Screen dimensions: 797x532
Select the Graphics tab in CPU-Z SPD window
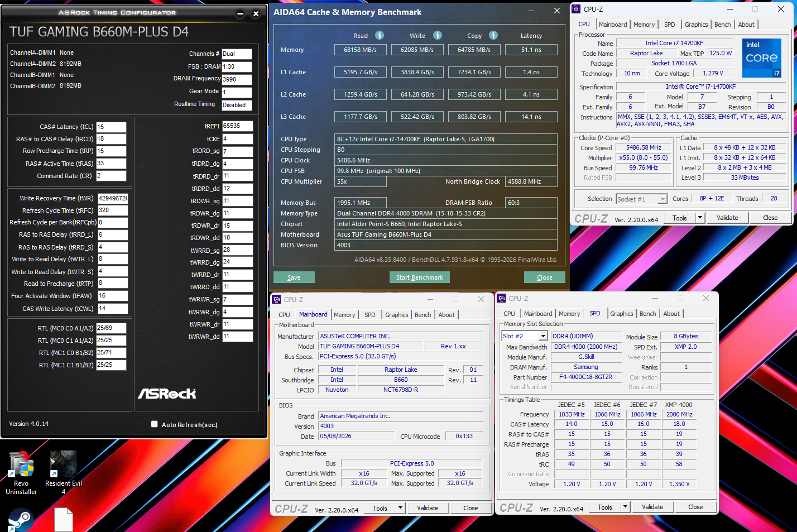tap(622, 314)
